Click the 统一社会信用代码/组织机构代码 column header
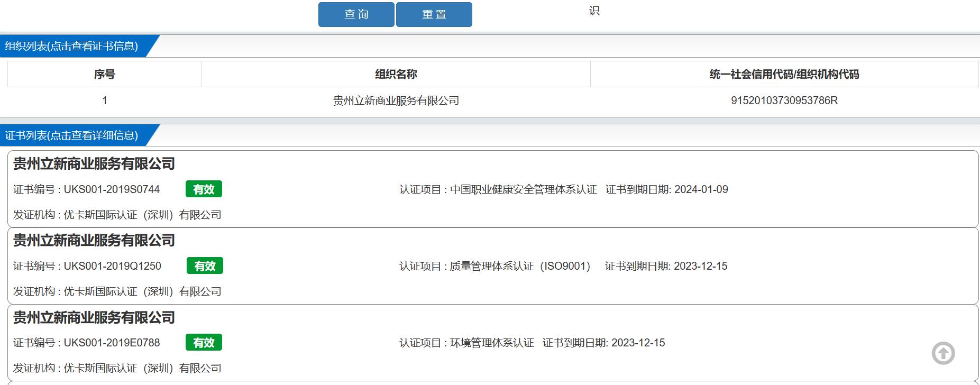Image resolution: width=980 pixels, height=385 pixels. pyautogui.click(x=784, y=74)
